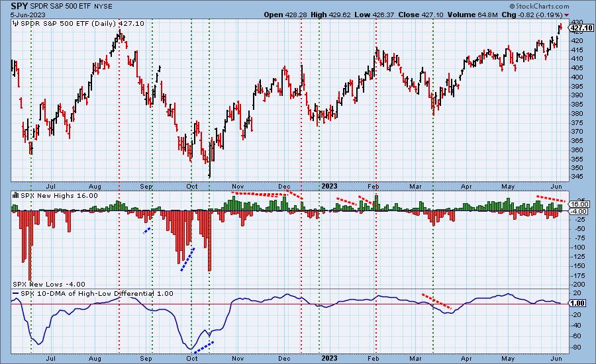This screenshot has height=364, width=596.
Task: Click the NYSE exchange label
Action: [x=103, y=7]
